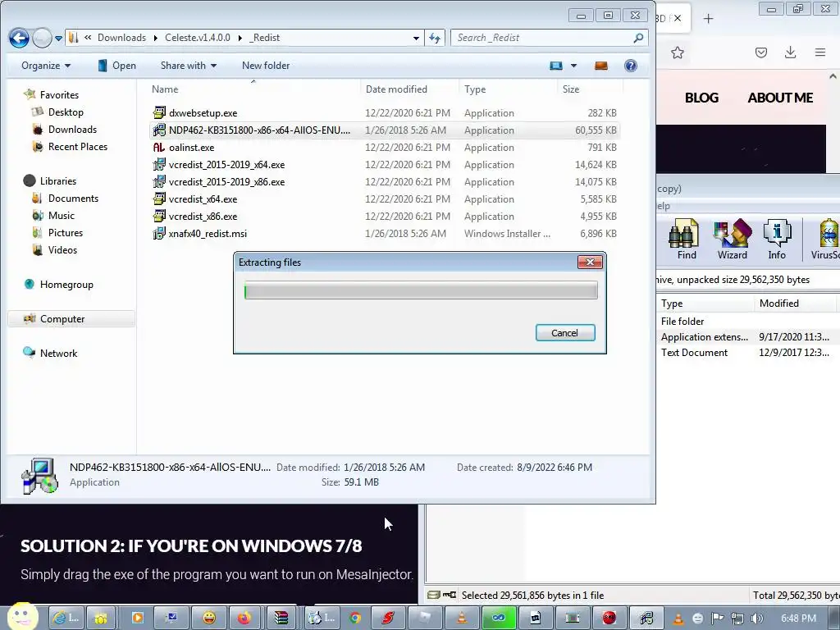840x630 pixels.
Task: Click the New folder button
Action: click(266, 66)
